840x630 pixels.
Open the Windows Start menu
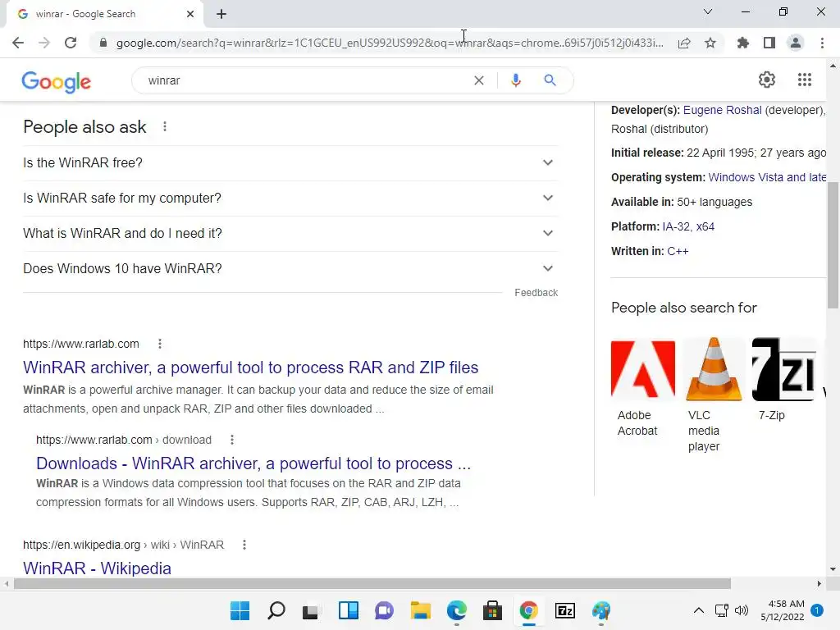point(240,610)
